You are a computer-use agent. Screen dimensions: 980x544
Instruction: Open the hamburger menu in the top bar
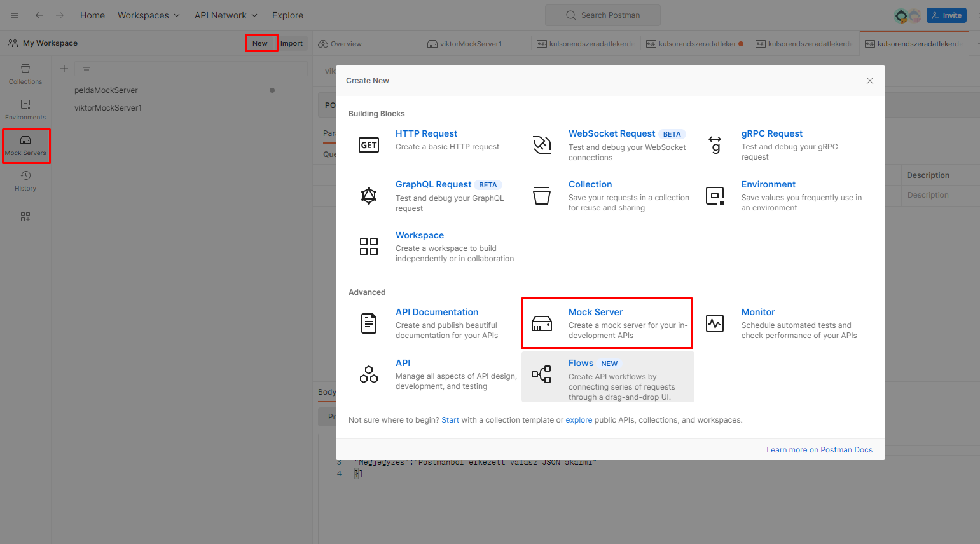[15, 15]
